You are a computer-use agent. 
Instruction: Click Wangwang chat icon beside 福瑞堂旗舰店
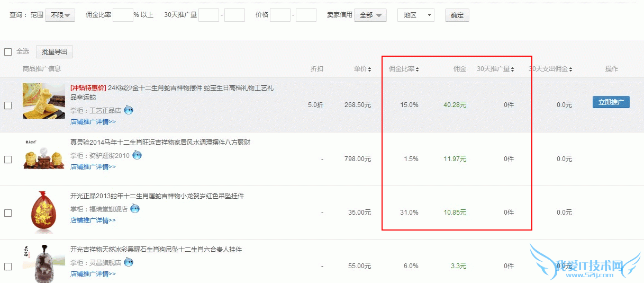[x=135, y=209]
